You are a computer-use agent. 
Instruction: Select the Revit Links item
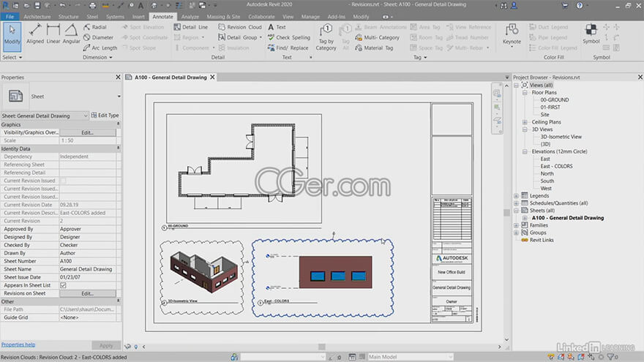[x=542, y=240]
